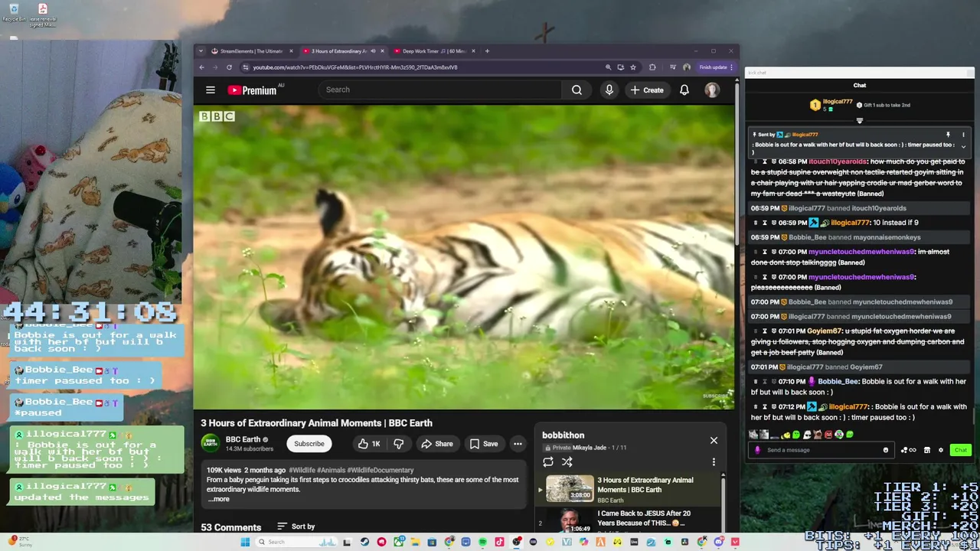Click the first green emote in quick emotes
The width and height of the screenshot is (980, 551).
tap(795, 435)
